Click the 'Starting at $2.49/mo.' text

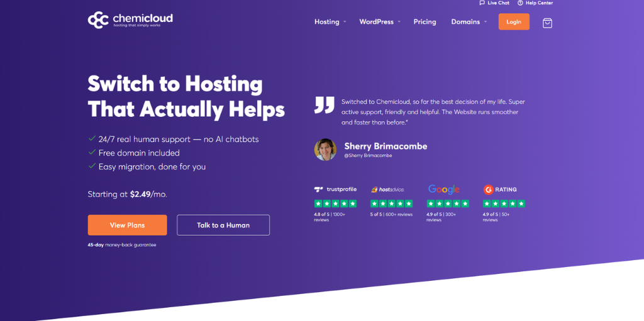(127, 194)
